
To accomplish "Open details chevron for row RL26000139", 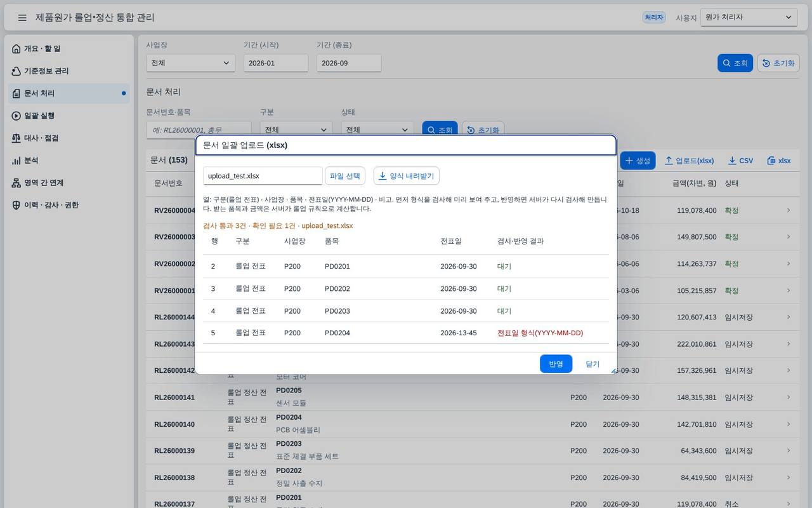I will [789, 451].
